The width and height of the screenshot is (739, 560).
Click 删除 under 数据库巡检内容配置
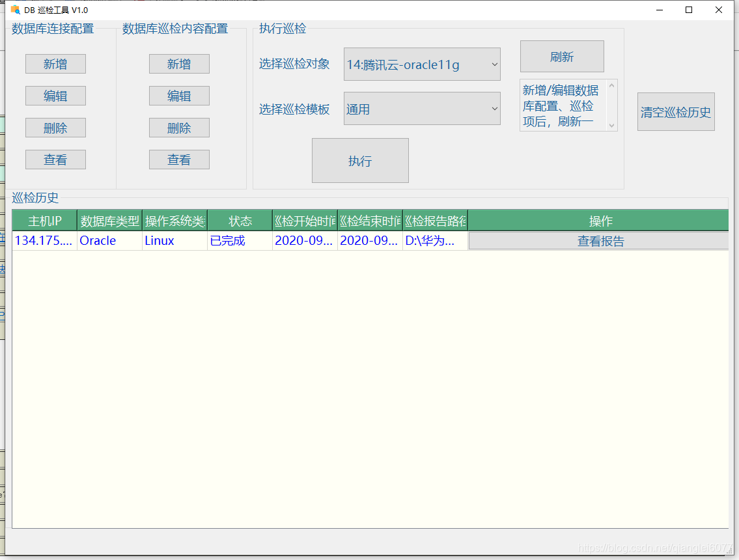[179, 128]
